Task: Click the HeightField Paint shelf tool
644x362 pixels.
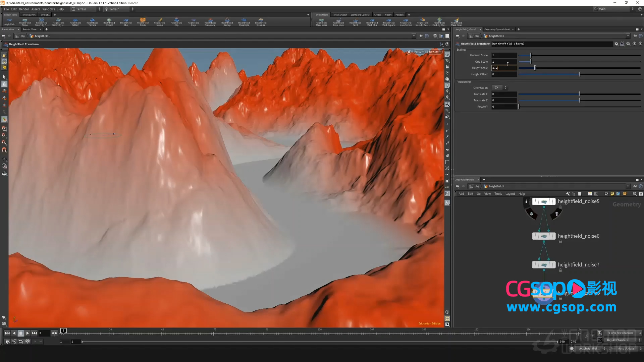Action: point(355,22)
